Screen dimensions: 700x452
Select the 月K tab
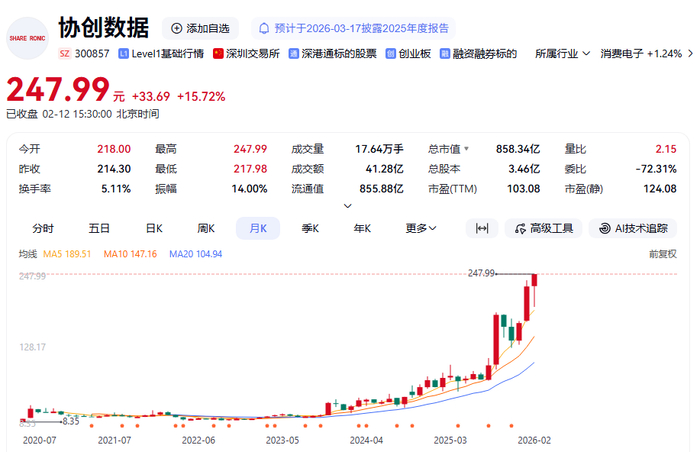coord(258,229)
